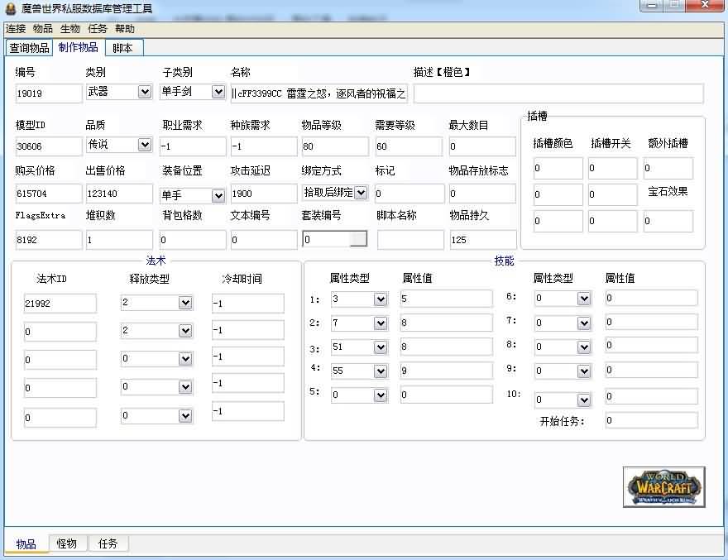Click the 法术ID field containing 21992
The width and height of the screenshot is (728, 560).
point(60,304)
